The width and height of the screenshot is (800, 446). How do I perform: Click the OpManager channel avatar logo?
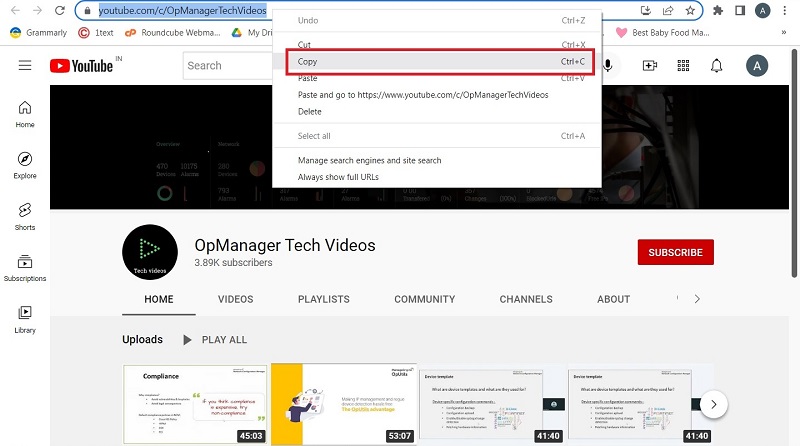[150, 252]
